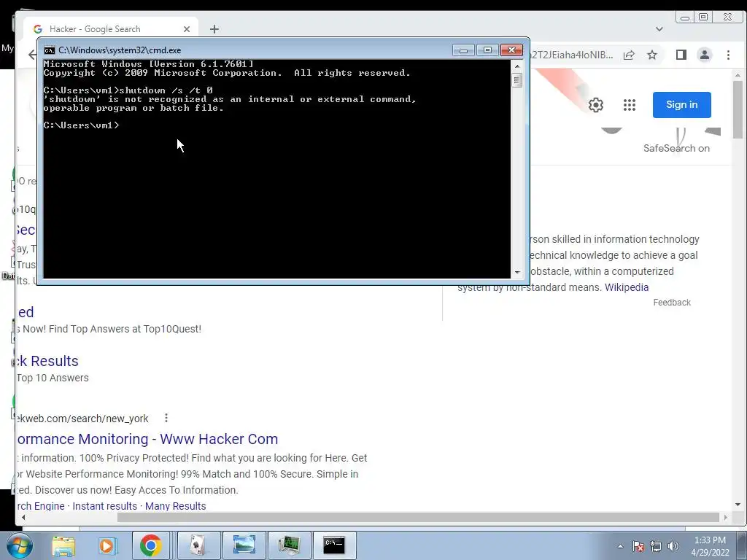
Task: Open Chrome tab search chevron
Action: point(659,29)
